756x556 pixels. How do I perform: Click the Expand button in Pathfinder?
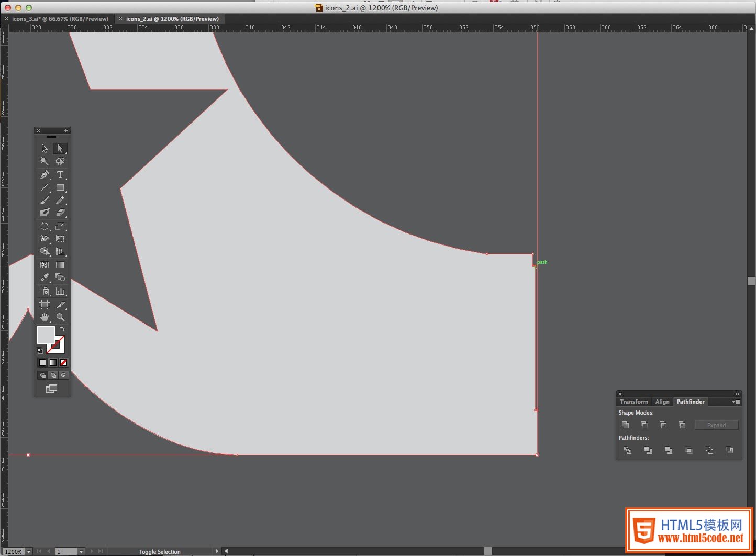coord(716,425)
